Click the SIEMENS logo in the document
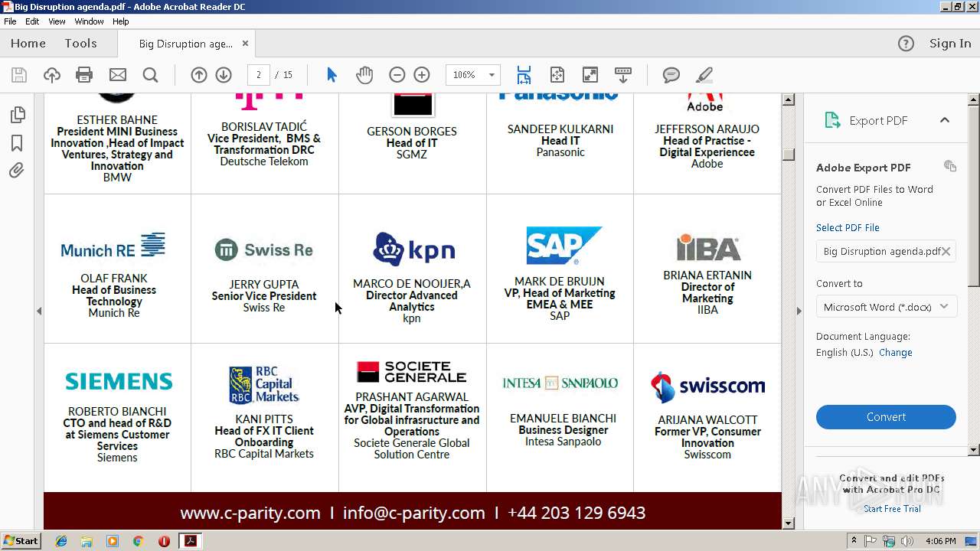 (119, 381)
